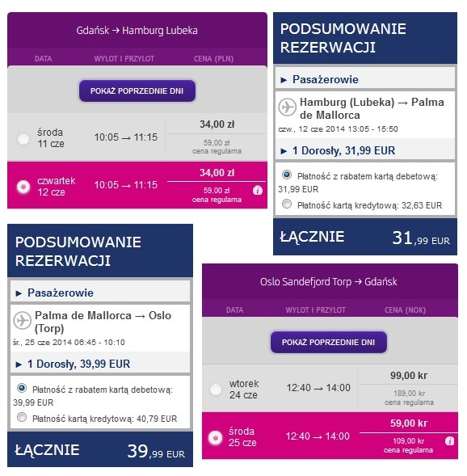Select the środa 25 cze flight radio button
The height and width of the screenshot is (476, 467).
[x=215, y=438]
